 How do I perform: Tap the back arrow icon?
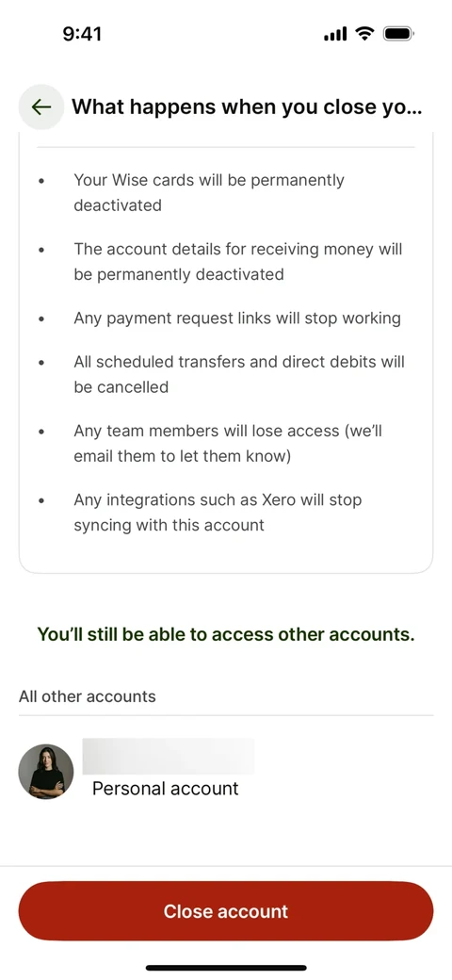coord(40,106)
